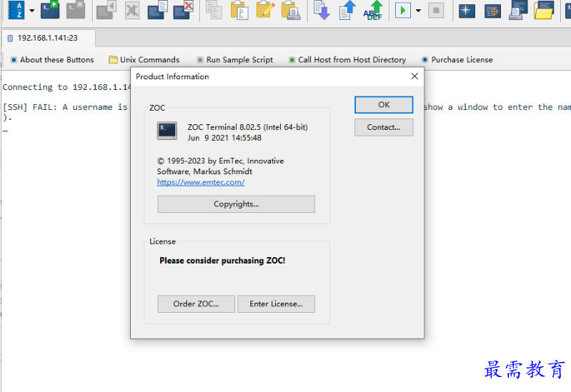This screenshot has height=392, width=571.
Task: Click the '[SSH] FAIL: A username is' terminal line
Action: [x=65, y=107]
